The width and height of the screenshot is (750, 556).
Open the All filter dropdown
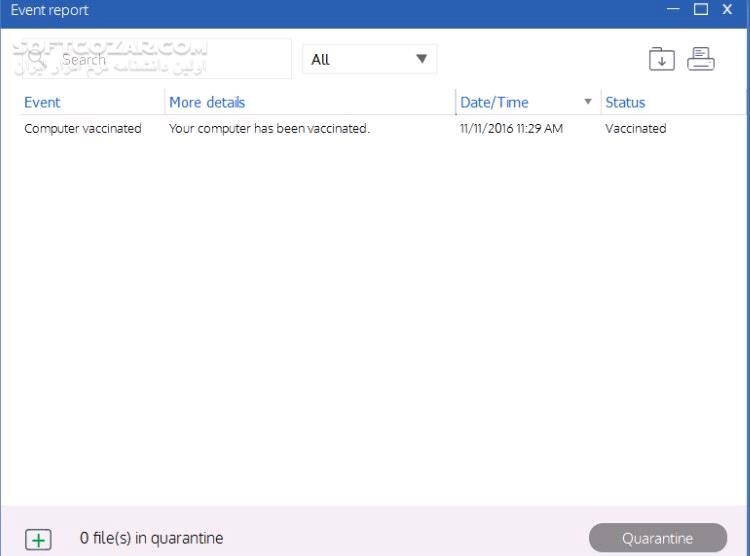tap(369, 59)
